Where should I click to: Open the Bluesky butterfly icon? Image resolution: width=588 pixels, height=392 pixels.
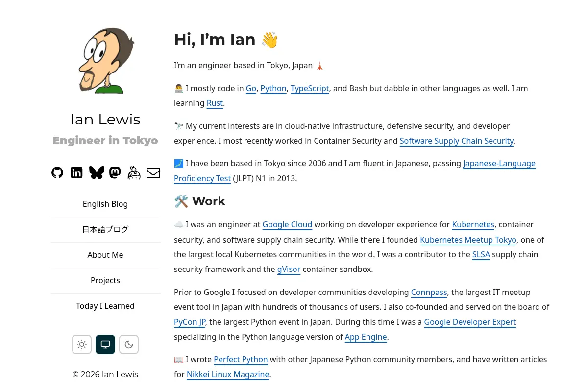coord(97,172)
